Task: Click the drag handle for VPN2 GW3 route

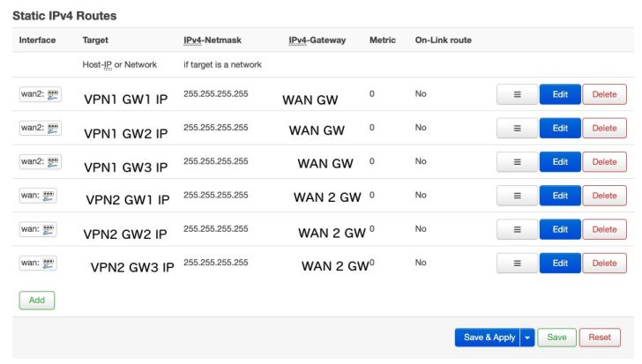Action: [x=516, y=263]
